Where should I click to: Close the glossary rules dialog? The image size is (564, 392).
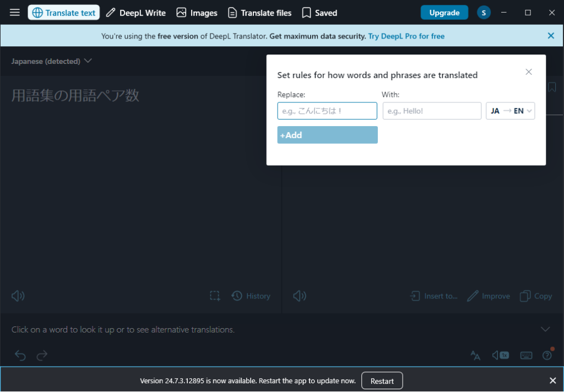[529, 72]
